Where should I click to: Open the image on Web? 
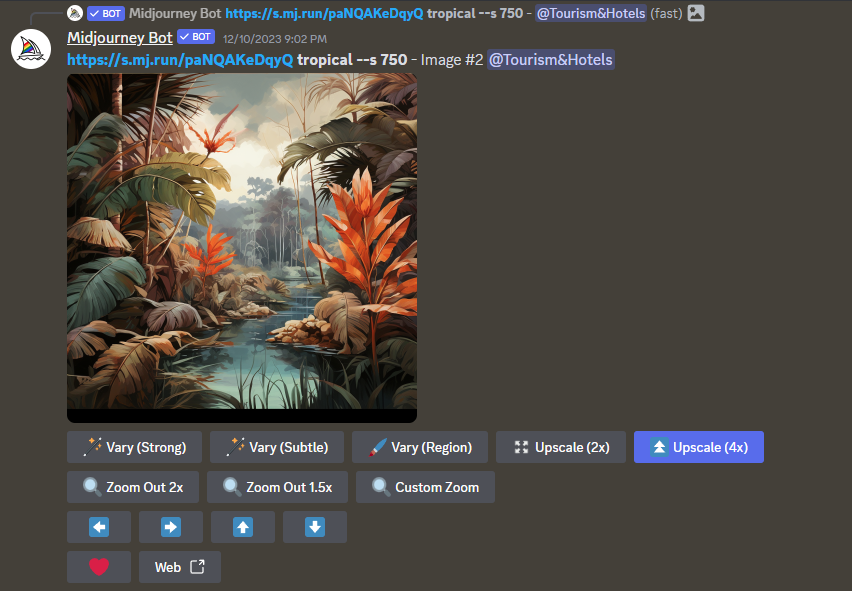point(180,567)
